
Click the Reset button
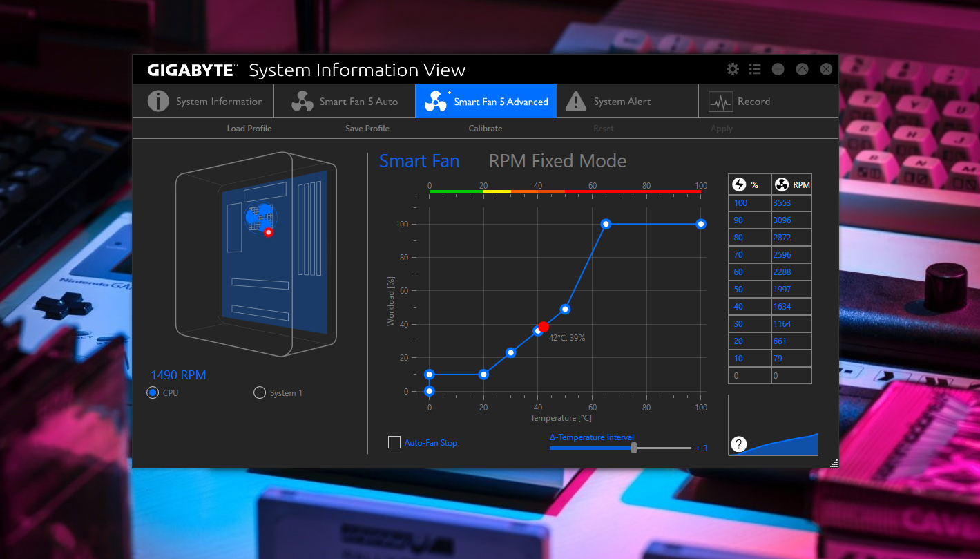(x=603, y=129)
